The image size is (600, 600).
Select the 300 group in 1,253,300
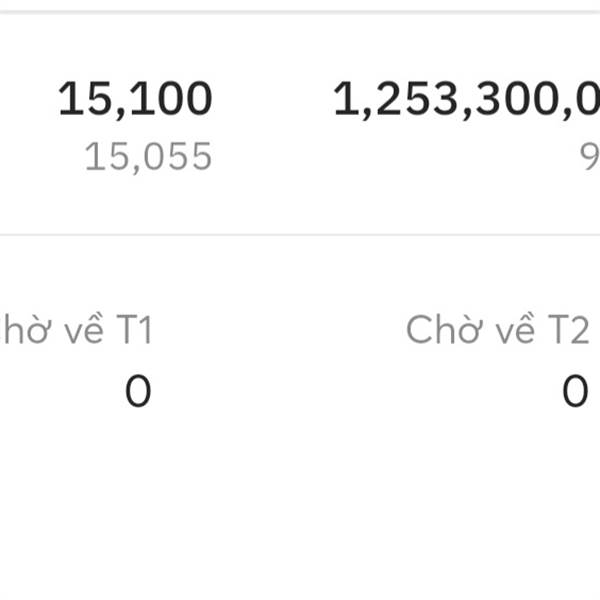point(517,99)
